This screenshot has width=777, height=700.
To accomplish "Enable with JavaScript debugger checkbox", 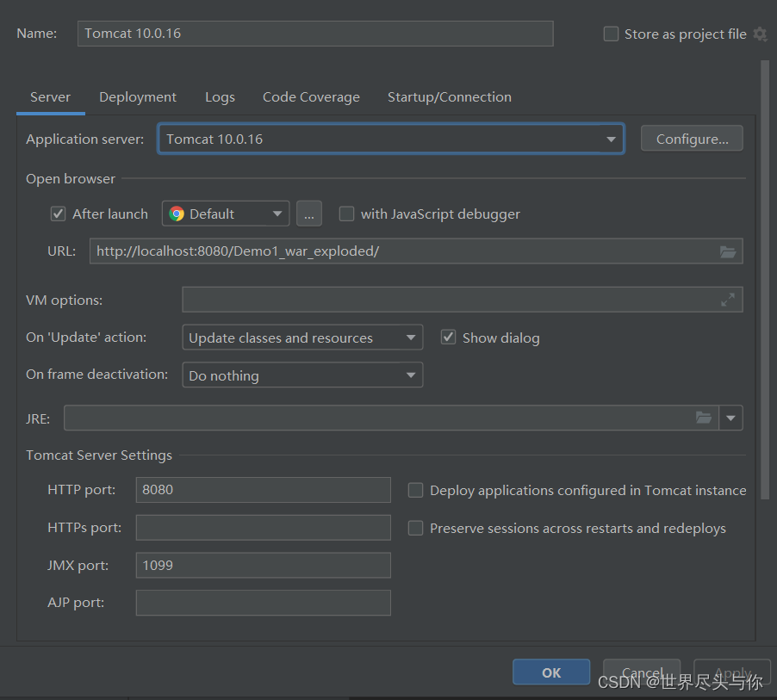I will 346,214.
